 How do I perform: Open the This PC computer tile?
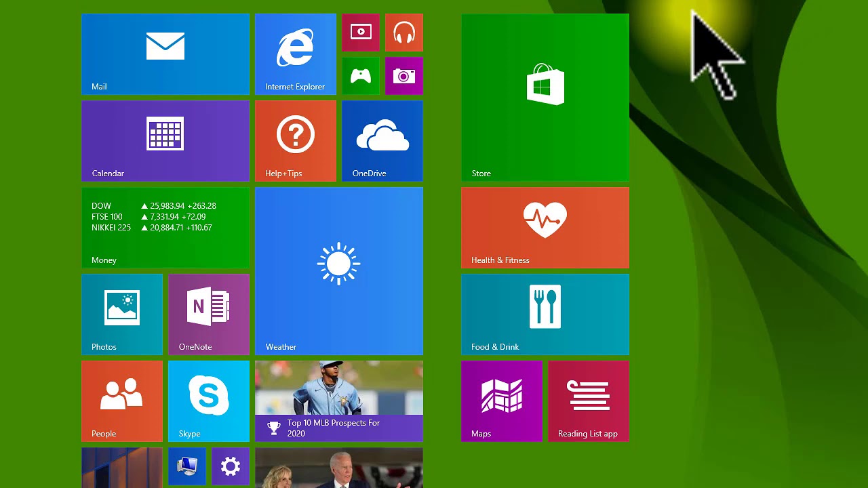pyautogui.click(x=187, y=466)
